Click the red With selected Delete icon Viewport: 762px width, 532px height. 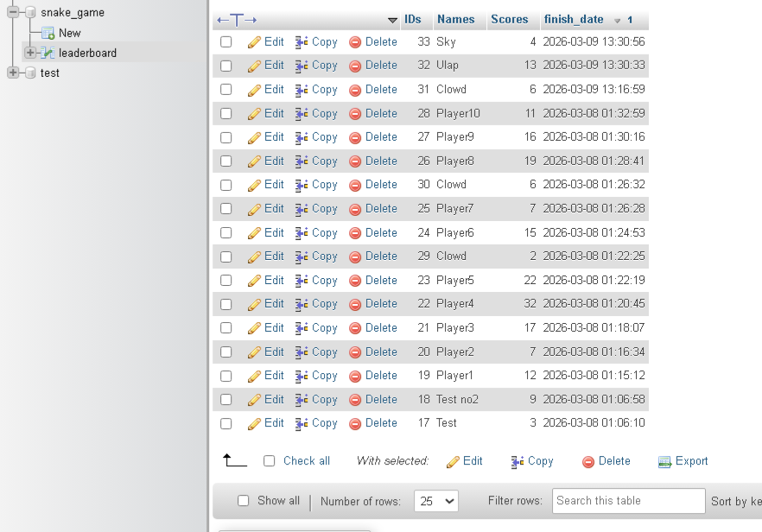pos(588,461)
